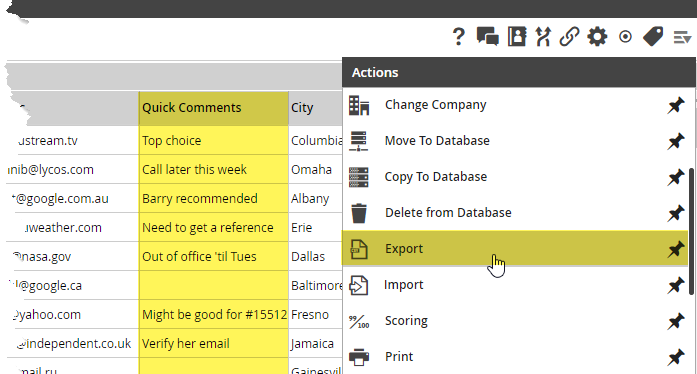Click the Dallas city cell

click(316, 257)
